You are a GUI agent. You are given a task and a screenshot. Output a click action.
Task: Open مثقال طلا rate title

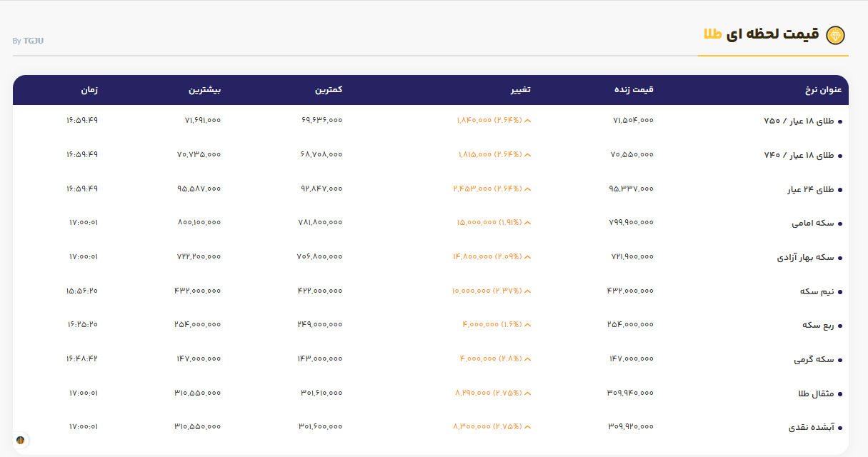coord(816,393)
